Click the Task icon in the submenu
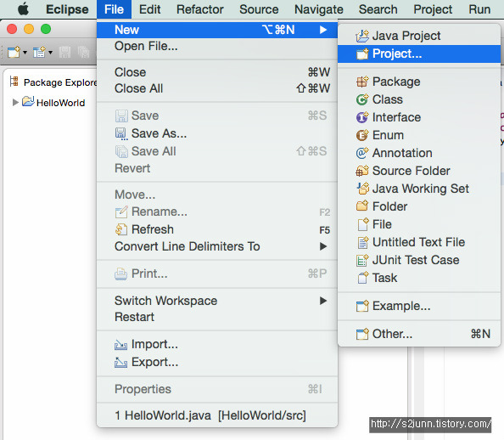 pos(362,278)
